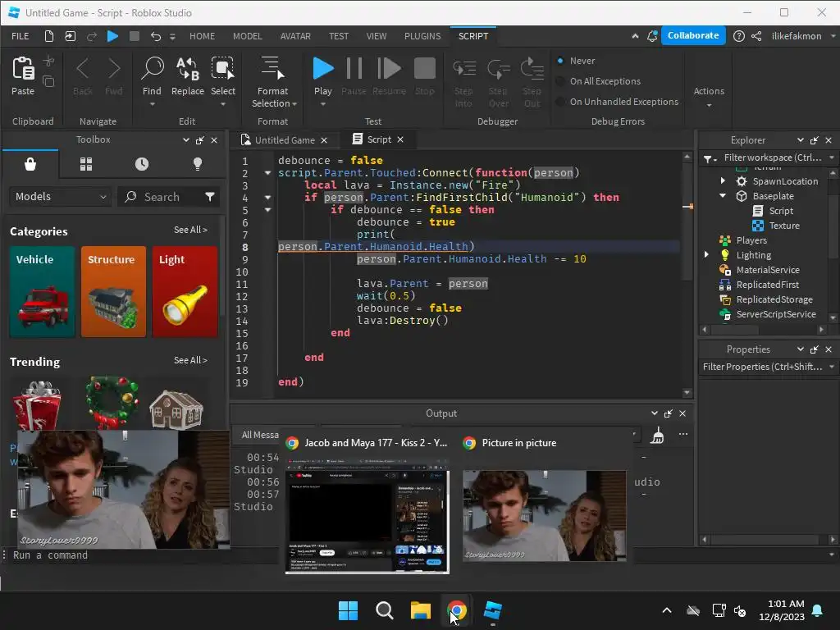Switch to the HOME ribbon tab
The width and height of the screenshot is (840, 630).
[x=202, y=36]
